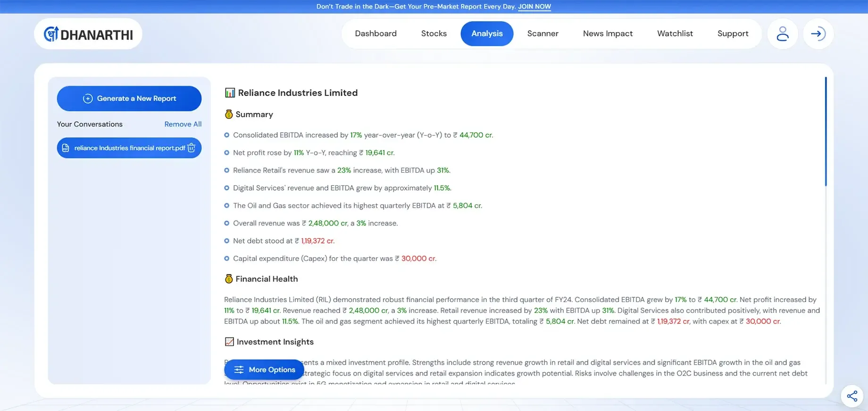Image resolution: width=868 pixels, height=411 pixels.
Task: Click the Capital expenditure (Capex) summary line
Action: coord(334,259)
